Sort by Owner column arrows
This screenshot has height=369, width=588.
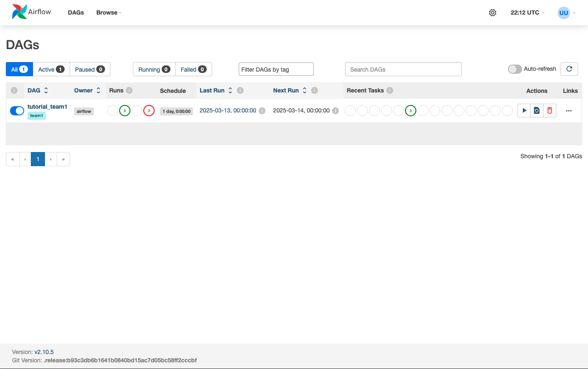point(98,90)
